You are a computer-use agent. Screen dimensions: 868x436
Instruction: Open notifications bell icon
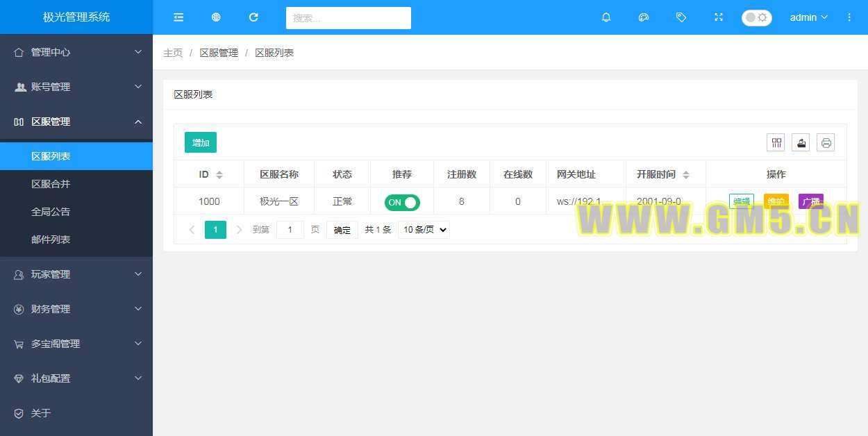click(x=606, y=17)
